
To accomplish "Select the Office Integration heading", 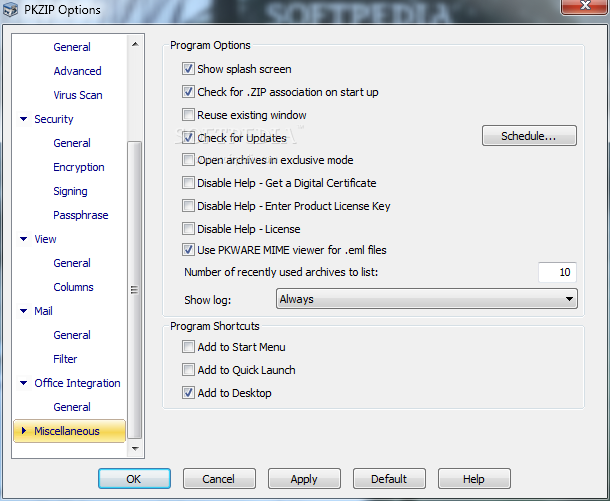I will [x=77, y=383].
